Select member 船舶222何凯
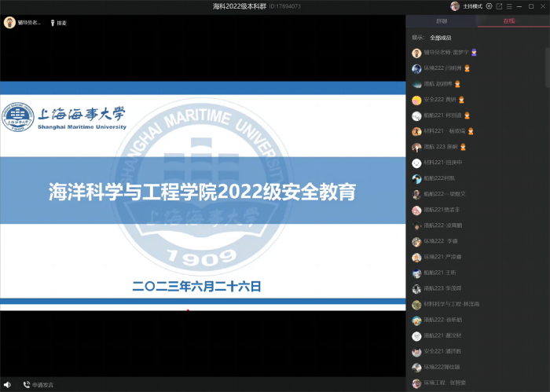Image resolution: width=550 pixels, height=392 pixels. [x=439, y=178]
